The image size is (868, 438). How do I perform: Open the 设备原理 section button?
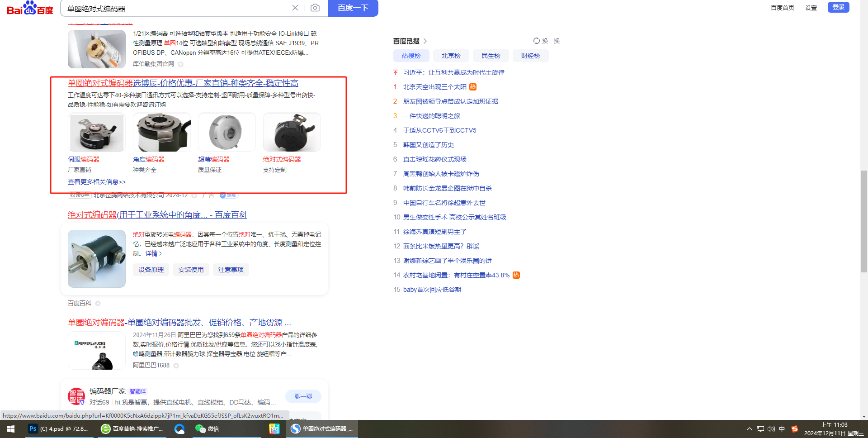151,270
